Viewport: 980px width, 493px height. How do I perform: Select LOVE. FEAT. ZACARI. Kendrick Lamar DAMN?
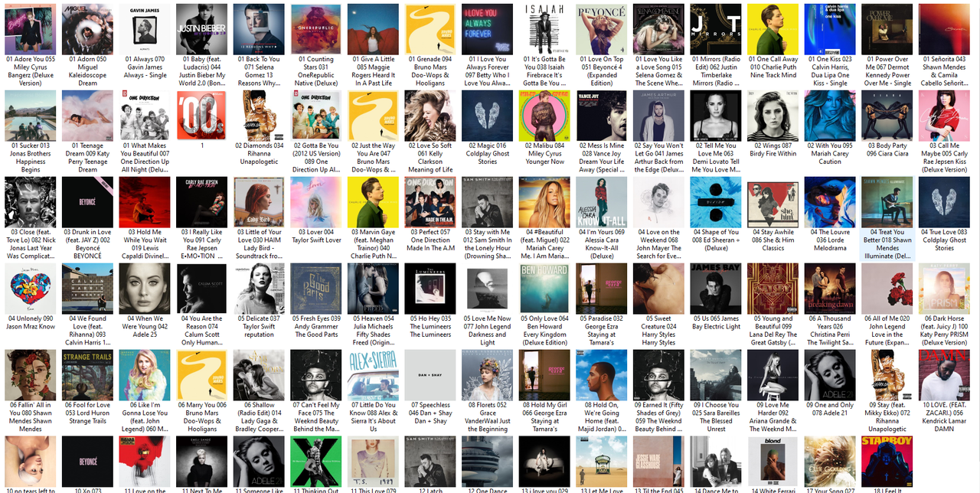pos(945,392)
